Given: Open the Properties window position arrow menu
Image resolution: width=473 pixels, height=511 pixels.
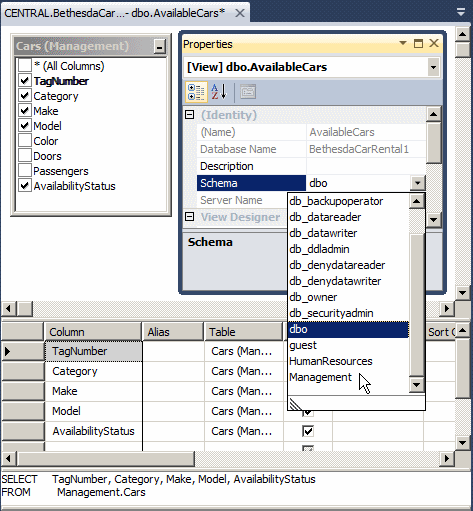Looking at the screenshot, I should pos(403,43).
